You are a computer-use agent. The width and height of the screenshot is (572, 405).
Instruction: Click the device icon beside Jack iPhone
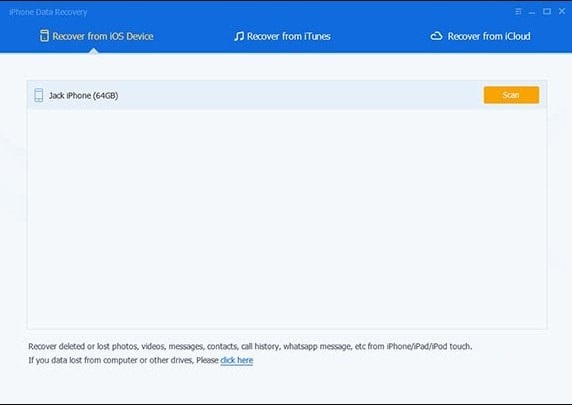[x=39, y=95]
